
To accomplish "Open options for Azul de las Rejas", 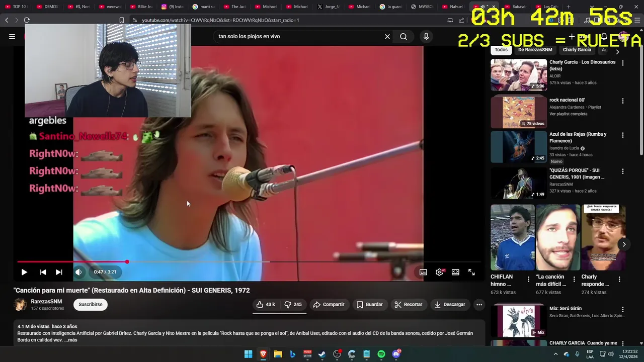I will pyautogui.click(x=623, y=135).
